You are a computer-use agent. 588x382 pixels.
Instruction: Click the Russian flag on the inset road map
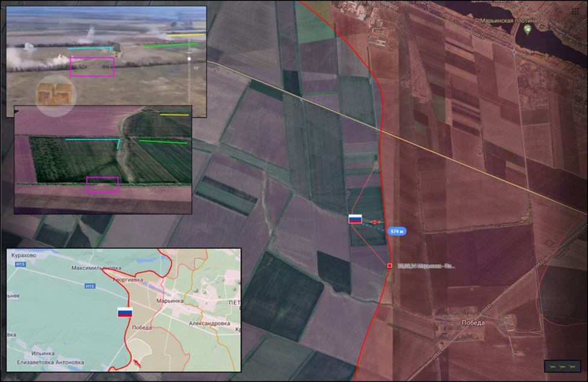coord(125,312)
